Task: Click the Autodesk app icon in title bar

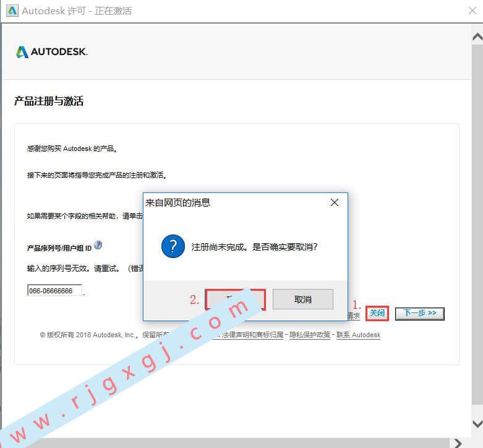Action: tap(12, 11)
